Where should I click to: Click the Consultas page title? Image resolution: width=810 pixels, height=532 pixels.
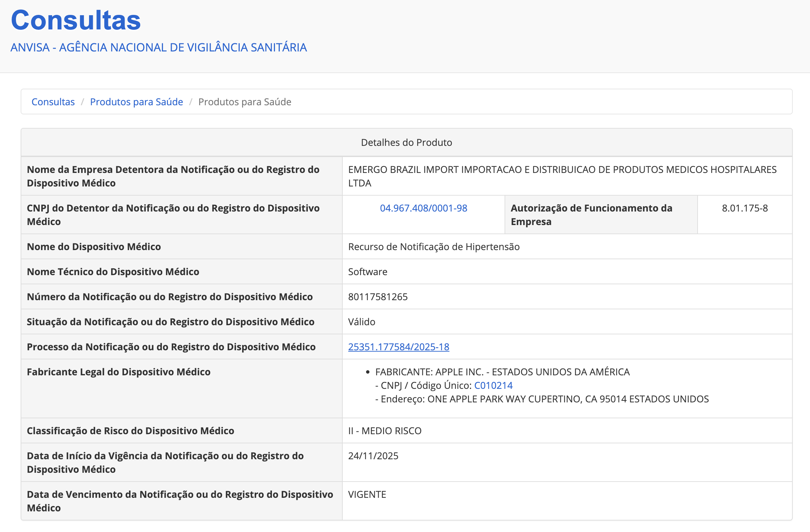tap(76, 20)
